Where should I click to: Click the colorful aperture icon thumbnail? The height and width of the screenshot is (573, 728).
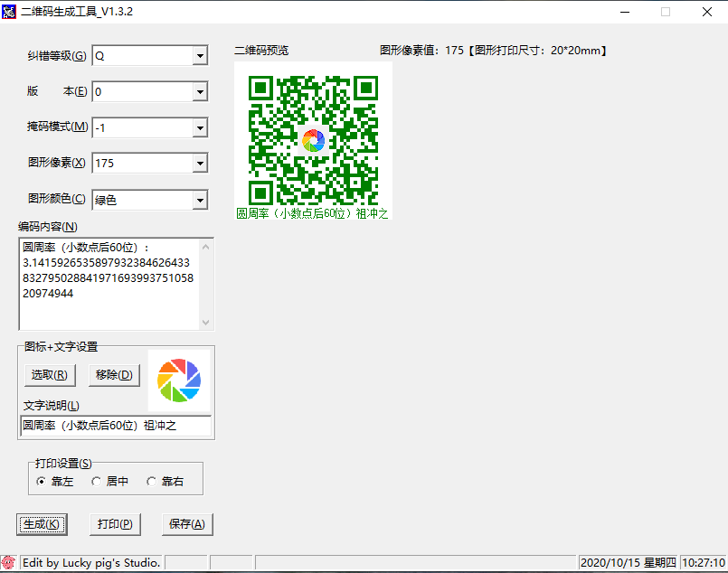tap(179, 380)
